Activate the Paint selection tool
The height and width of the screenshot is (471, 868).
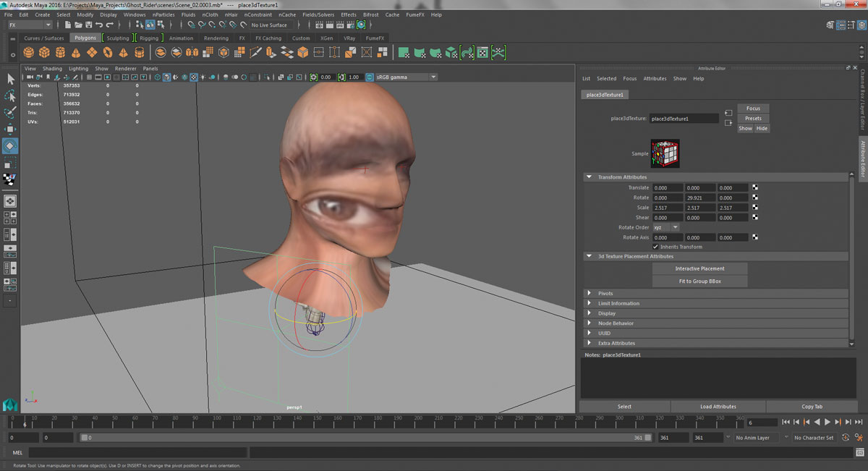[10, 113]
